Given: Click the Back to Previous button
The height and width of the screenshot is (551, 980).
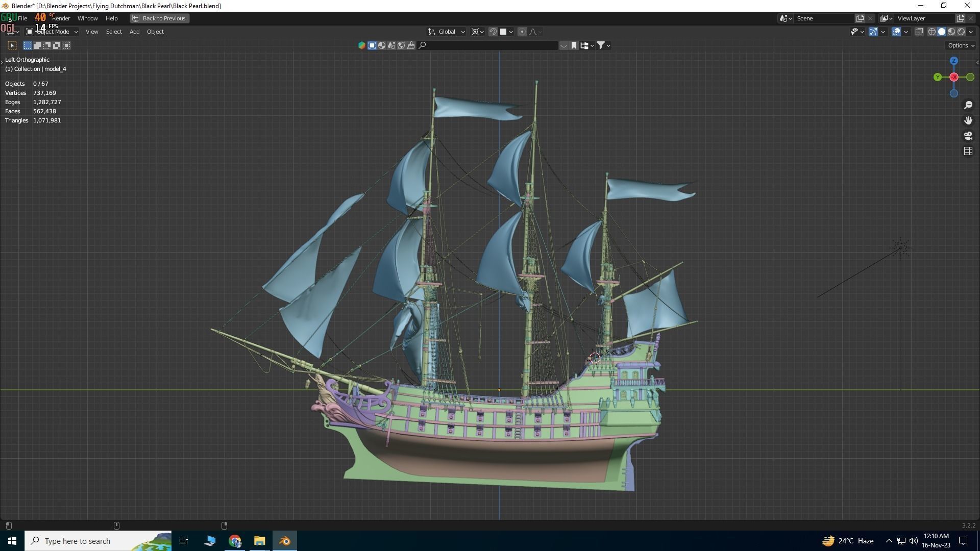Looking at the screenshot, I should 159,18.
